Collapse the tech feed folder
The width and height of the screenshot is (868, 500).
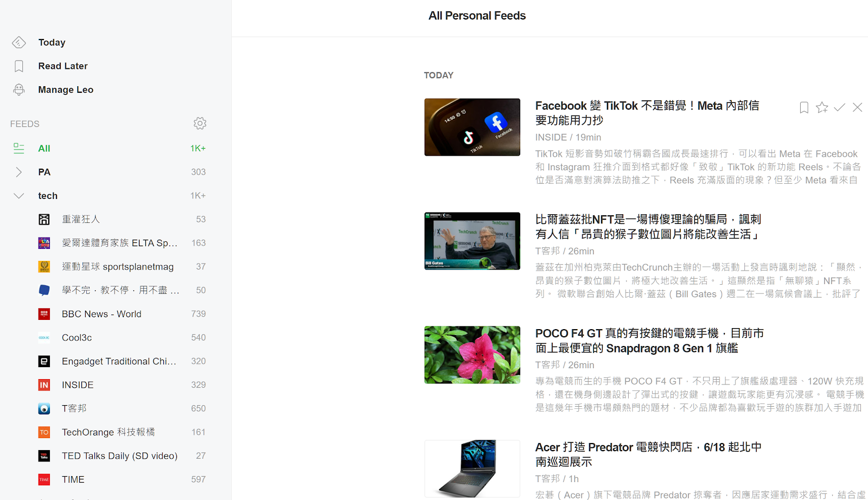pyautogui.click(x=19, y=196)
